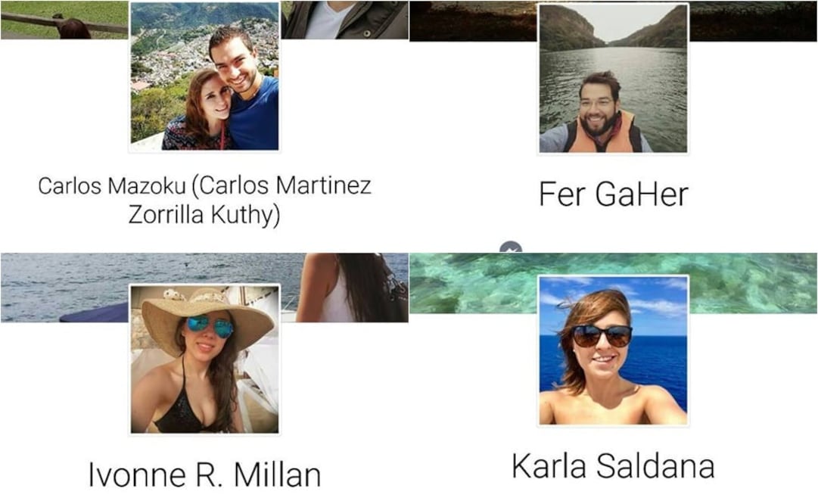Open the turquoise water cover left of Karla's picture
Image resolution: width=818 pixels, height=504 pixels.
pyautogui.click(x=473, y=283)
